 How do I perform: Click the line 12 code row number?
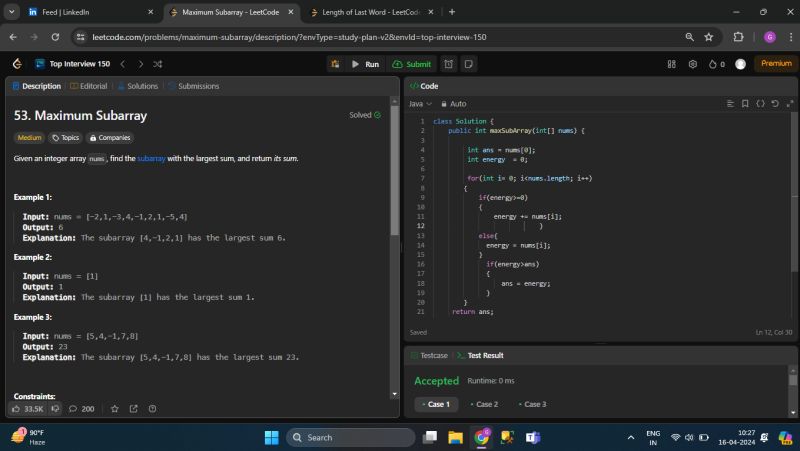pyautogui.click(x=420, y=226)
